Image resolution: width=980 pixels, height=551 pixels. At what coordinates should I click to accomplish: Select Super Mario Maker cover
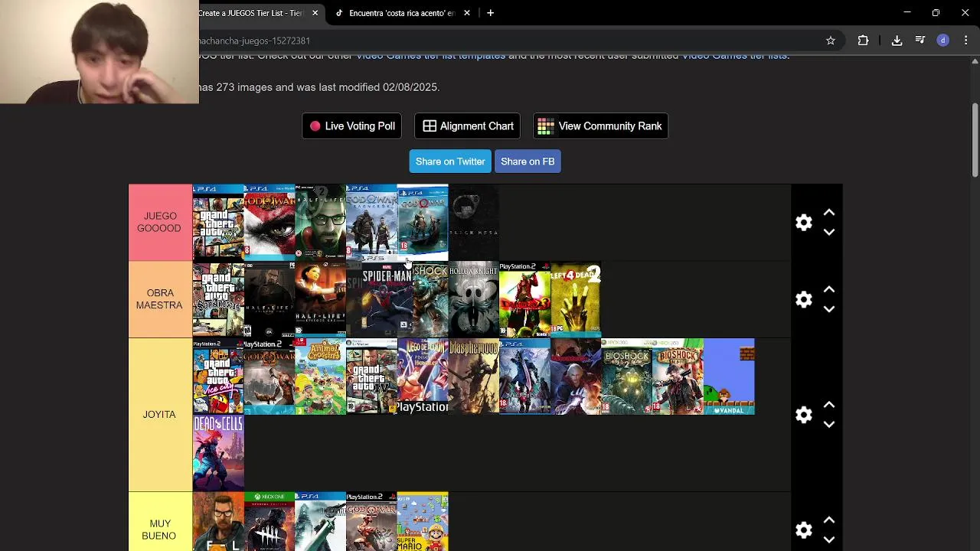423,522
